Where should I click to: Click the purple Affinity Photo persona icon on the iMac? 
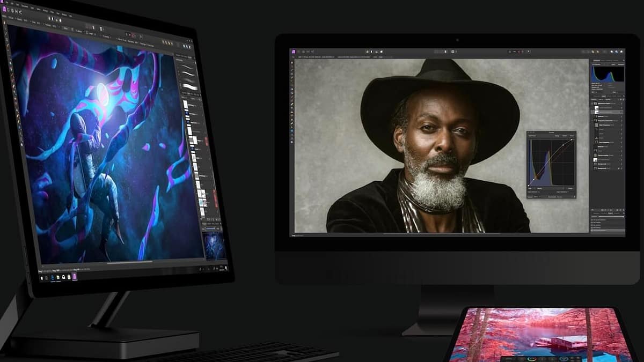tap(294, 51)
